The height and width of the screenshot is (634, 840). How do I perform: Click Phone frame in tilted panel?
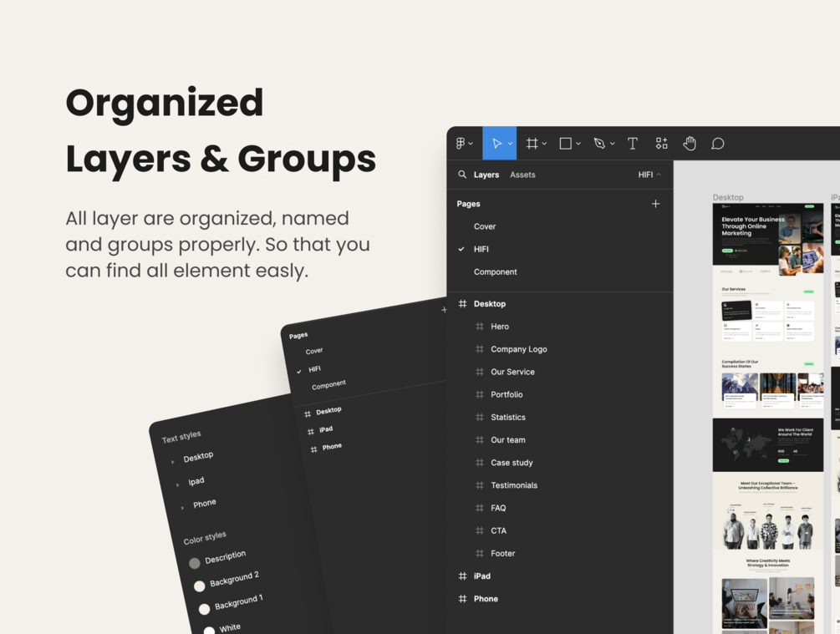[332, 447]
